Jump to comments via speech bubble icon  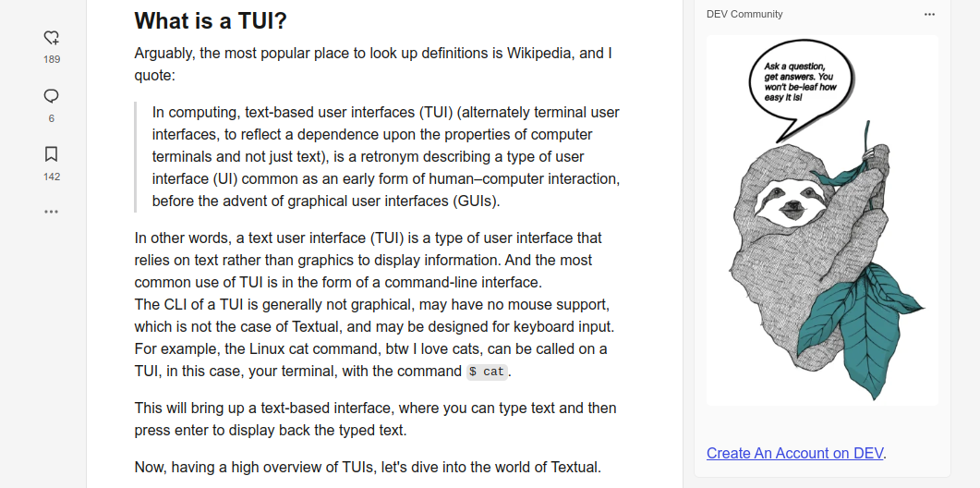(x=52, y=96)
